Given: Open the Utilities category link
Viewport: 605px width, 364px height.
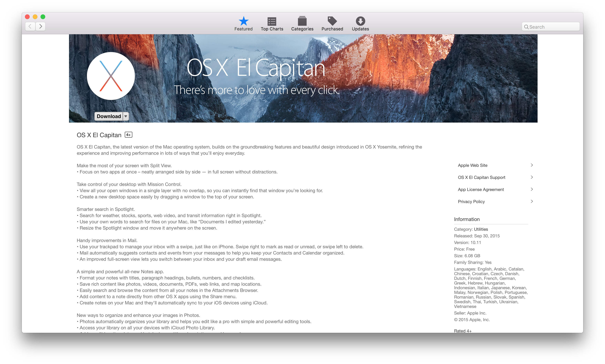Looking at the screenshot, I should click(481, 229).
